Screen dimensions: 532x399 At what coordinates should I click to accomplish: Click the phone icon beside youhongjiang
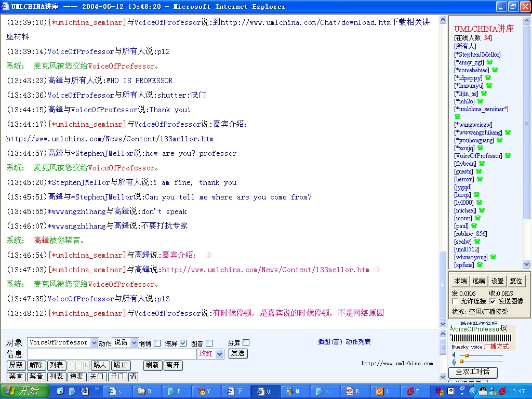point(499,140)
